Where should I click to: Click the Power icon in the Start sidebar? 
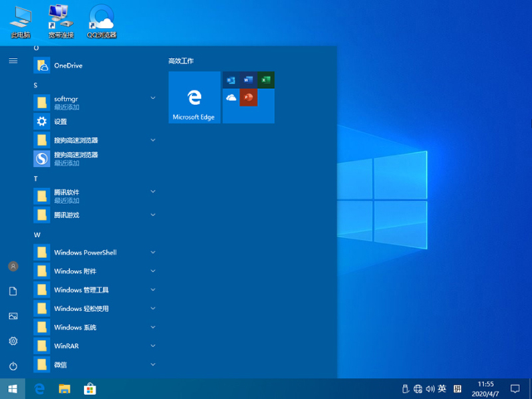click(x=13, y=366)
